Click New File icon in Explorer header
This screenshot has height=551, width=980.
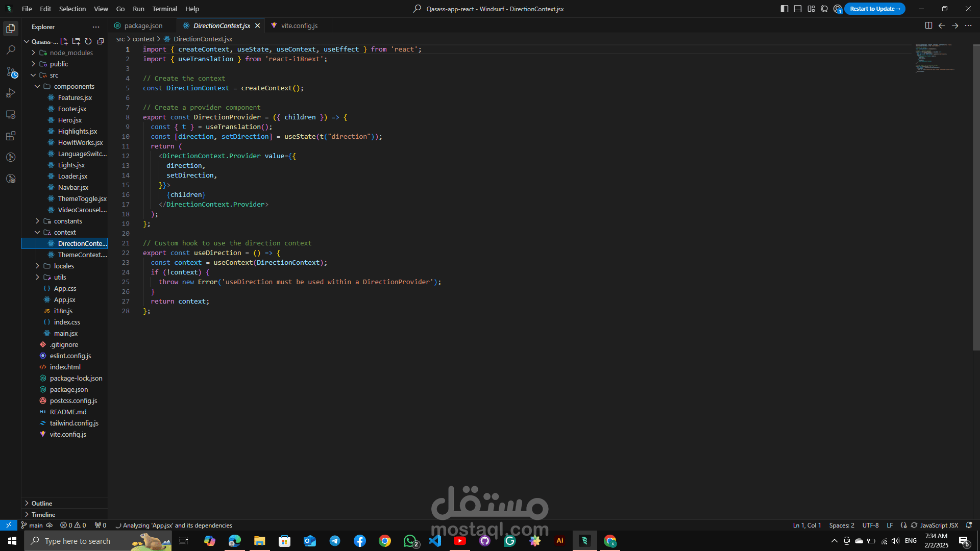[64, 41]
